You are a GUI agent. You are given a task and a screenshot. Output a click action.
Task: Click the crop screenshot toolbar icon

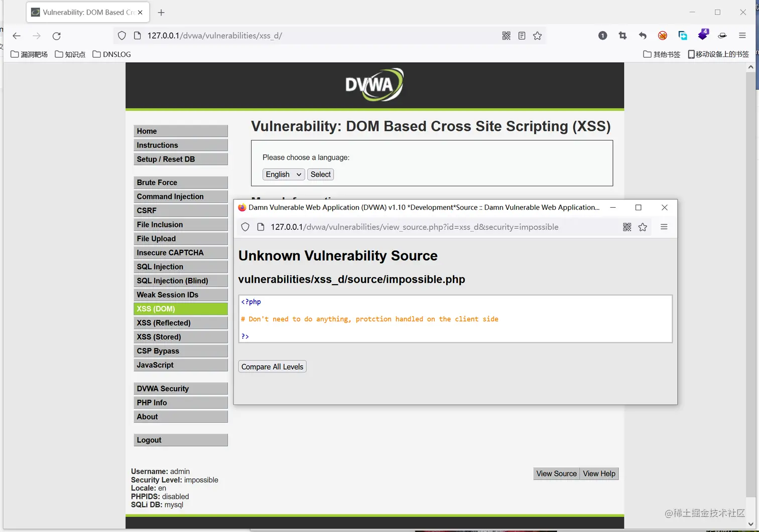623,36
